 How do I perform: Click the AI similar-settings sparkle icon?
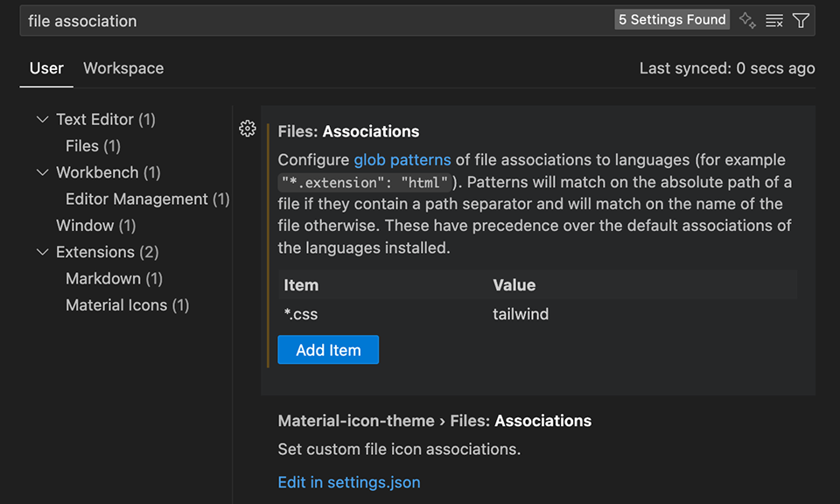click(x=747, y=19)
